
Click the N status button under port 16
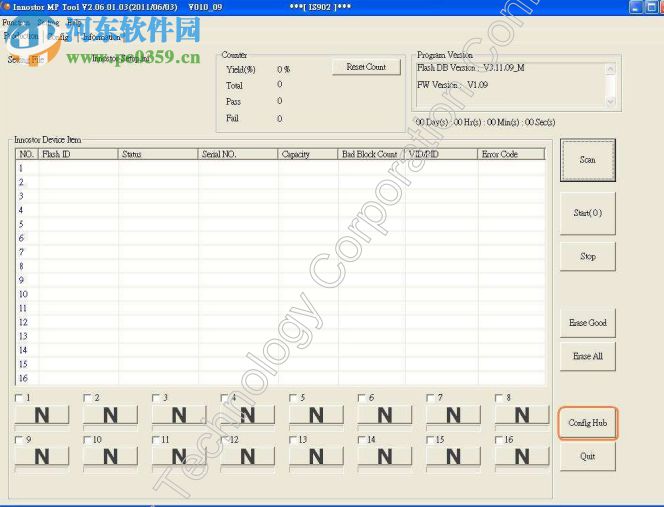522,456
